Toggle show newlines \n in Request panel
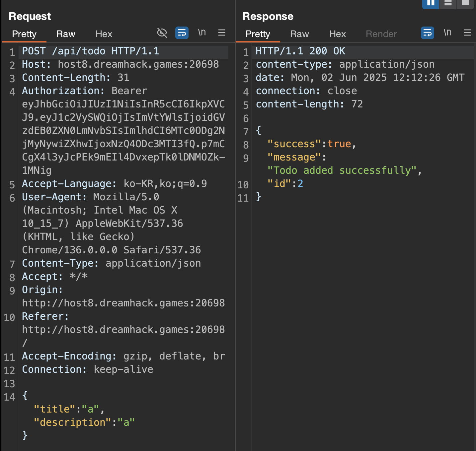Image resolution: width=476 pixels, height=451 pixels. click(x=202, y=32)
